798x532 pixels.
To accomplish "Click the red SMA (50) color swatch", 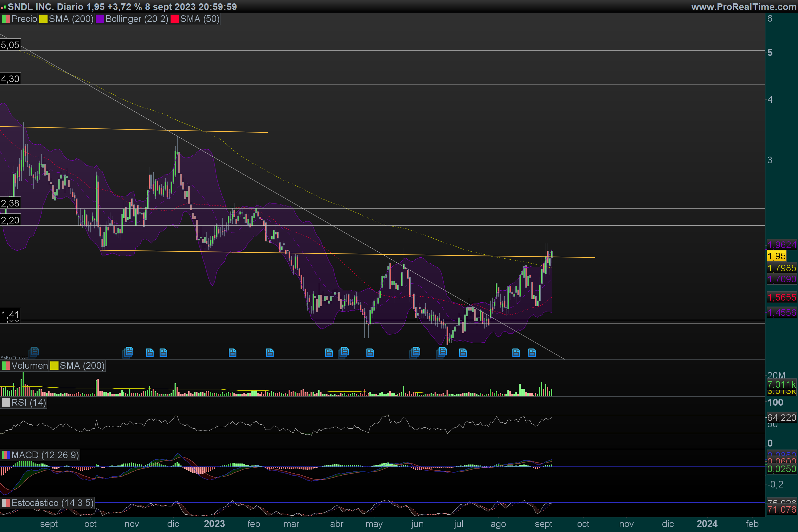I will click(x=174, y=19).
